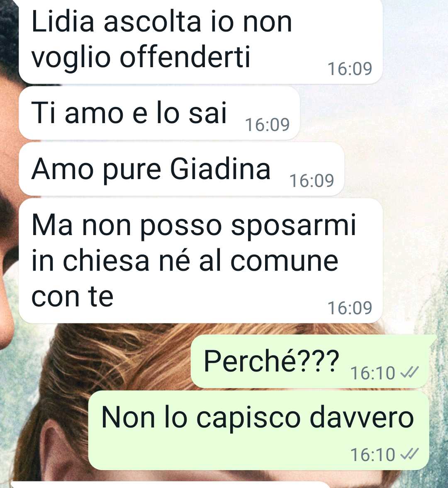Click the double check mark on 'Non lo capisco davvero'
Viewport: 448px width, 488px height.
pos(409,454)
